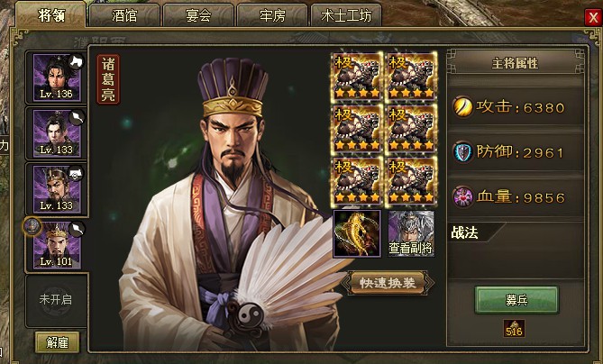603x364 pixels.
Task: Open the 术士工坊 tab
Action: pos(346,15)
